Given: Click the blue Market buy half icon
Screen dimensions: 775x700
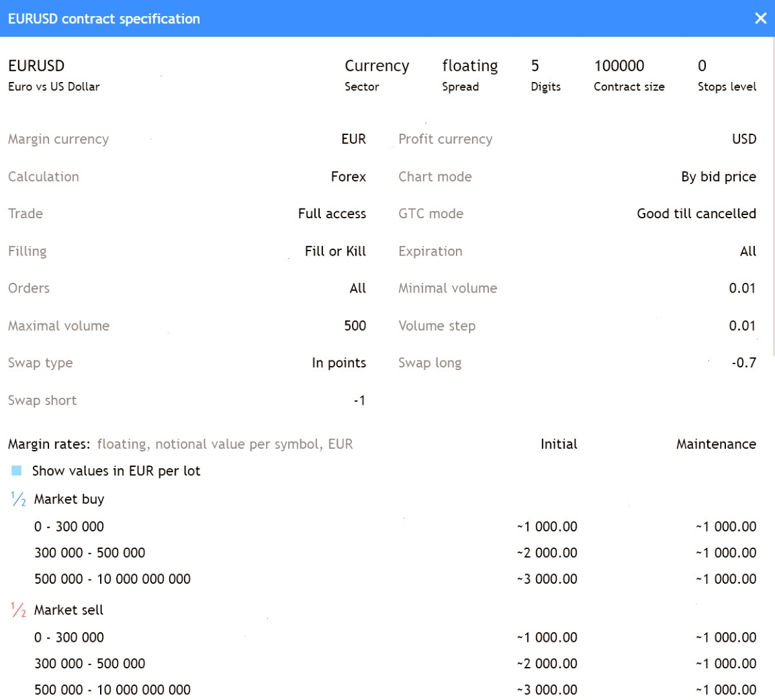Looking at the screenshot, I should 19,499.
